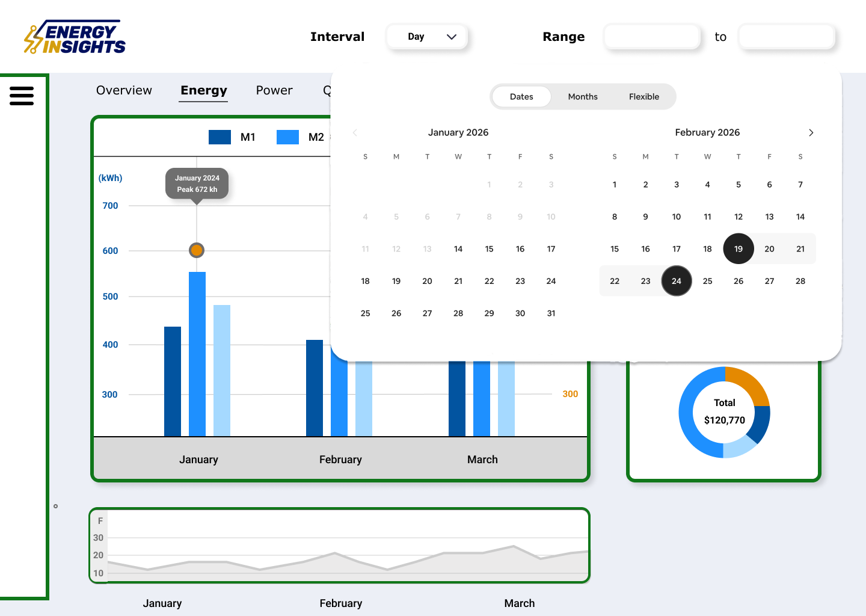Choose February 28 in calendar
866x616 pixels.
click(800, 281)
